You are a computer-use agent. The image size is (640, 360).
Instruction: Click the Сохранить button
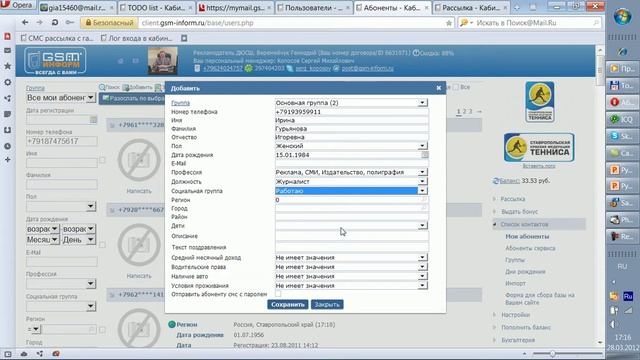click(x=288, y=304)
